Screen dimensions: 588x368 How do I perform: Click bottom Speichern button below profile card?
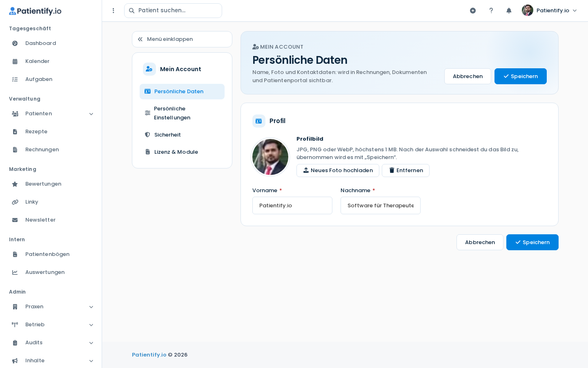(x=532, y=242)
